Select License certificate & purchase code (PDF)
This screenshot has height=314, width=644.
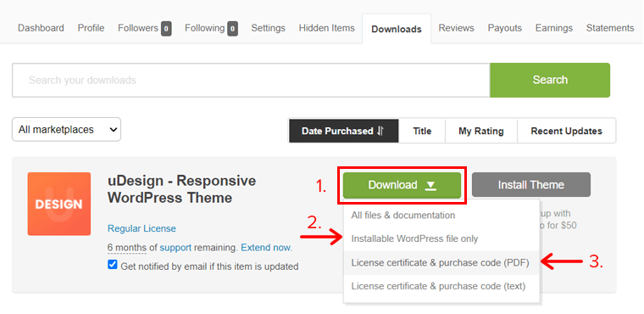(x=441, y=262)
